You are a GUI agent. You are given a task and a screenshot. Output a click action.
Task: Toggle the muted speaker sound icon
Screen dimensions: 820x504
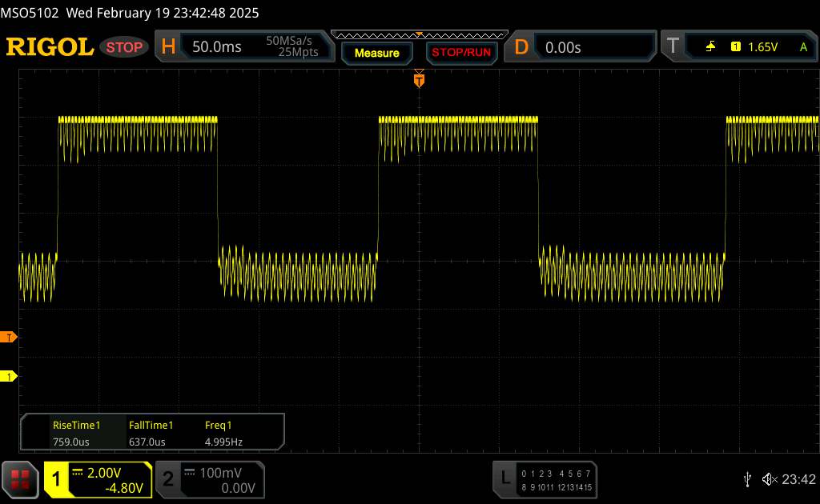(x=770, y=479)
